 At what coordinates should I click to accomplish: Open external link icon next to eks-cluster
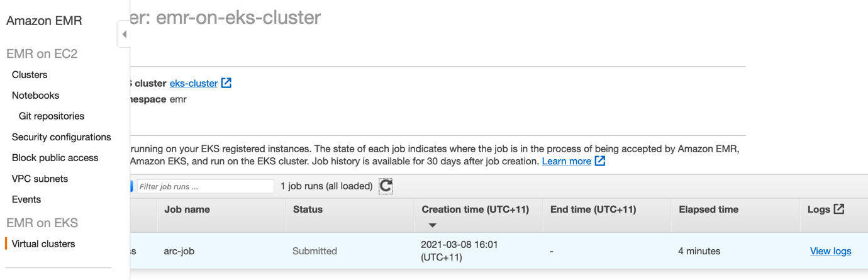226,83
